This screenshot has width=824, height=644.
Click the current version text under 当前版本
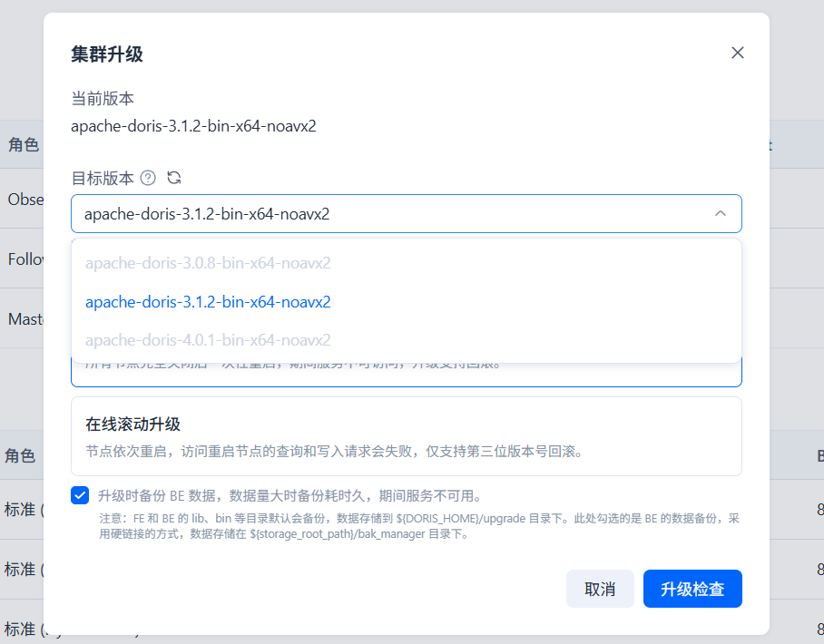click(x=193, y=126)
